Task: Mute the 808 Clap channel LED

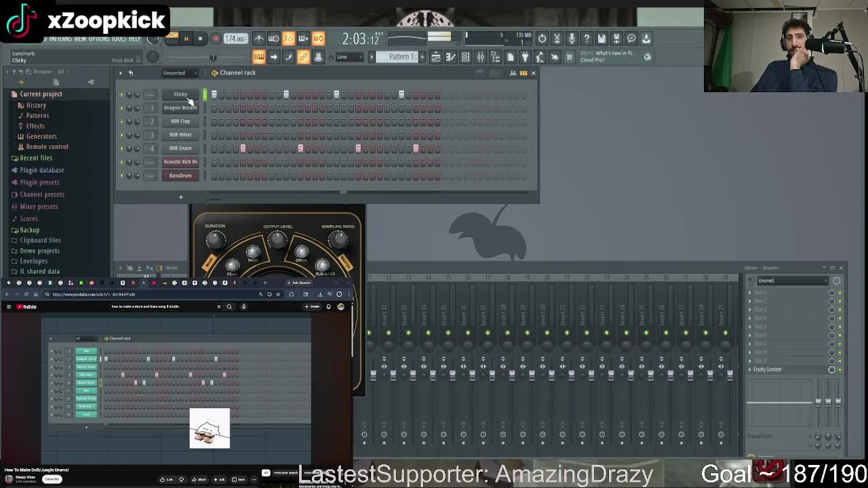Action: click(x=121, y=121)
